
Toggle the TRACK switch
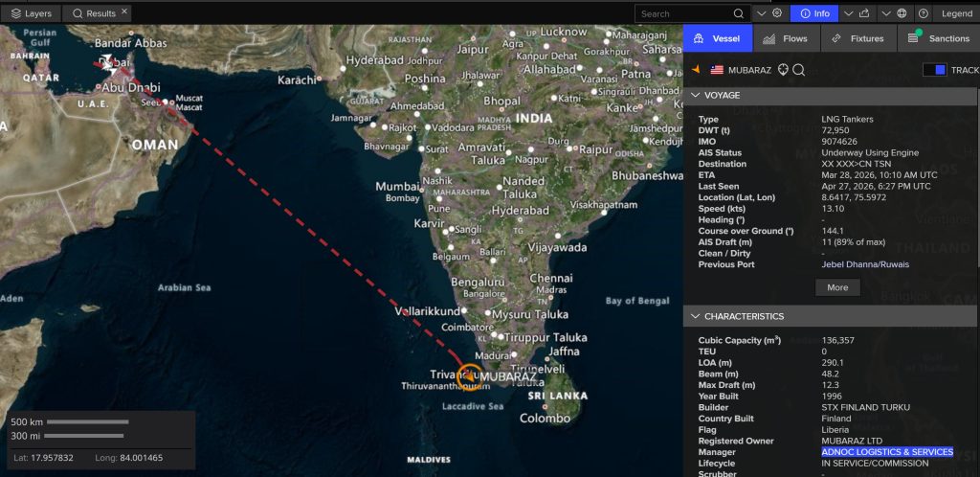(x=934, y=70)
